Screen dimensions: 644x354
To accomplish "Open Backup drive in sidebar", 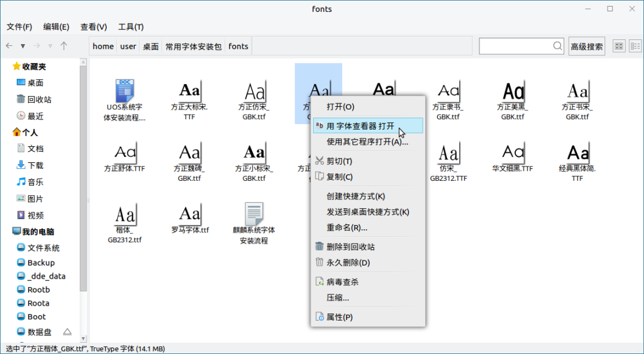I will (36, 262).
